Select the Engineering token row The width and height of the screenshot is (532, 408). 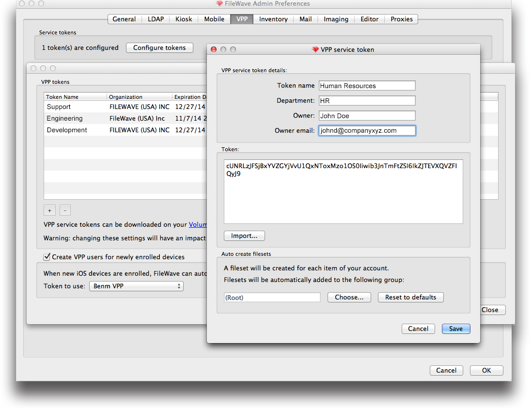pyautogui.click(x=125, y=118)
